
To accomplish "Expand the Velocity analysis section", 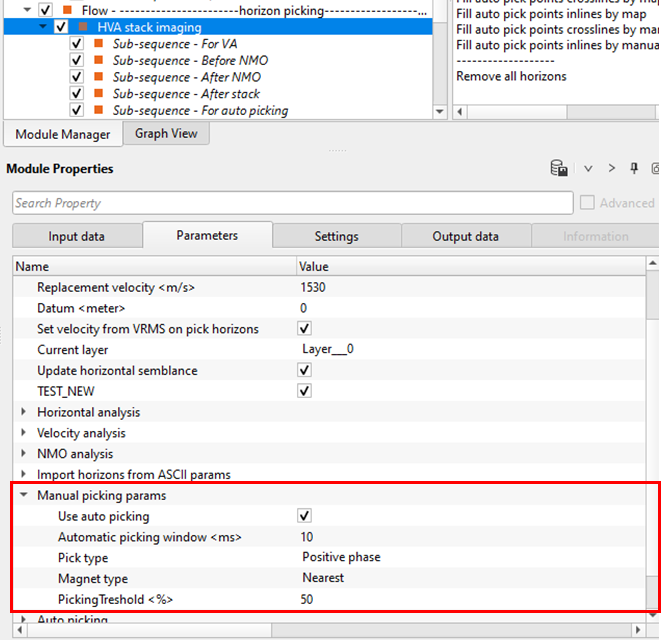I will pyautogui.click(x=24, y=433).
